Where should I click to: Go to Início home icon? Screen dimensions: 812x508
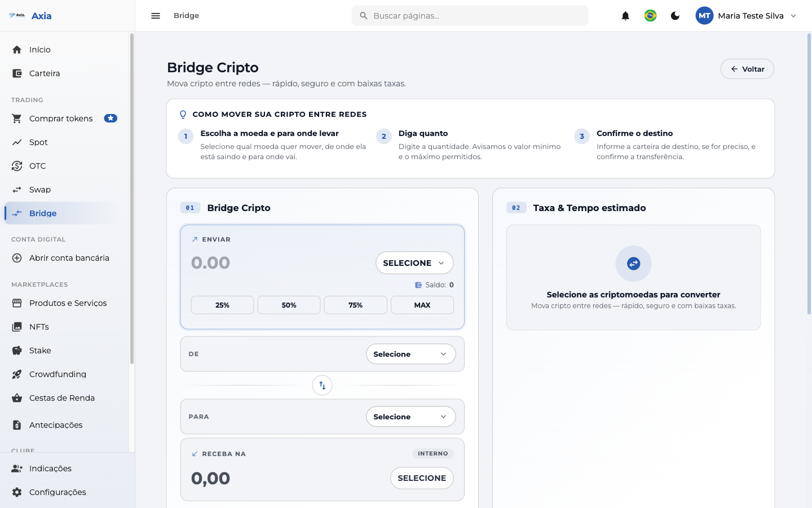coord(17,50)
